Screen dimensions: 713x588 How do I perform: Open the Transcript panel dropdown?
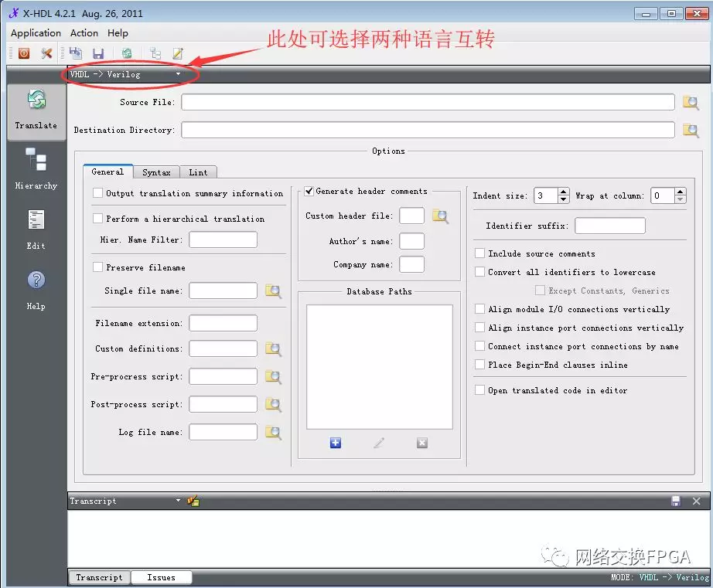125,501
